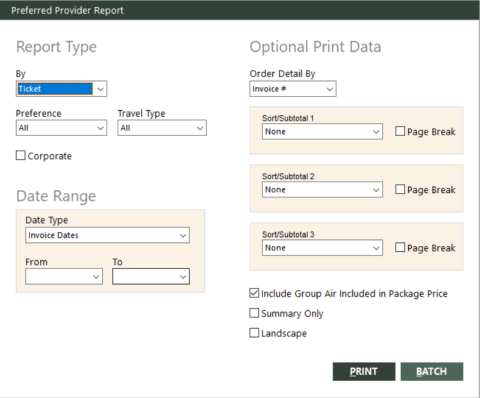Click the PRINT button
480x398 pixels.
pyautogui.click(x=364, y=372)
